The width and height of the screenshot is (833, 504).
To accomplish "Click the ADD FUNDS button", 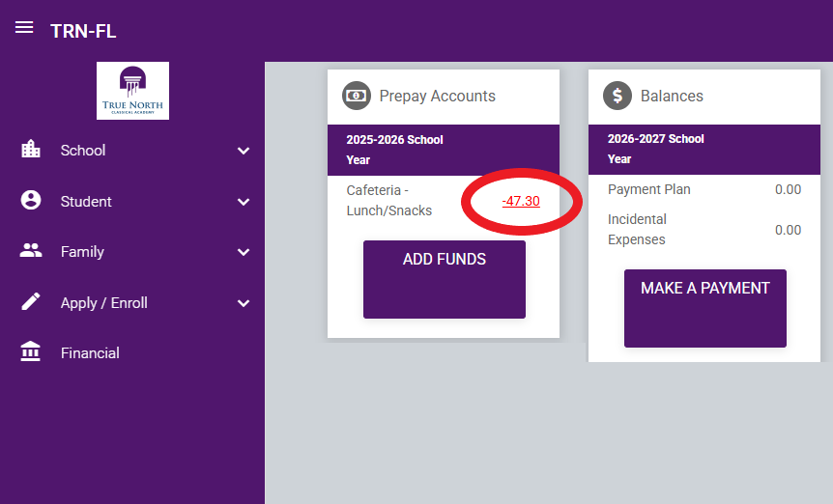I will [445, 280].
